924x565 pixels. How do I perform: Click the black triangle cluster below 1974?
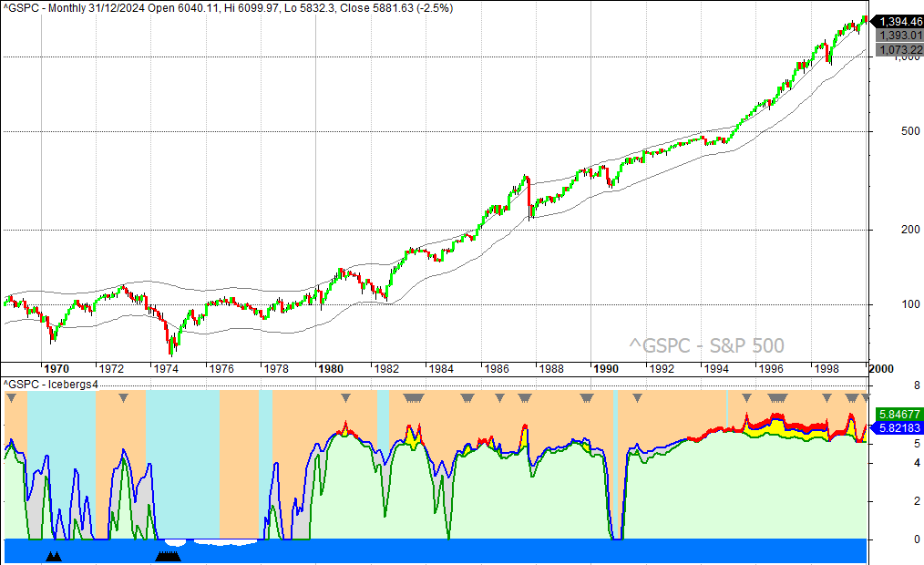pyautogui.click(x=169, y=556)
